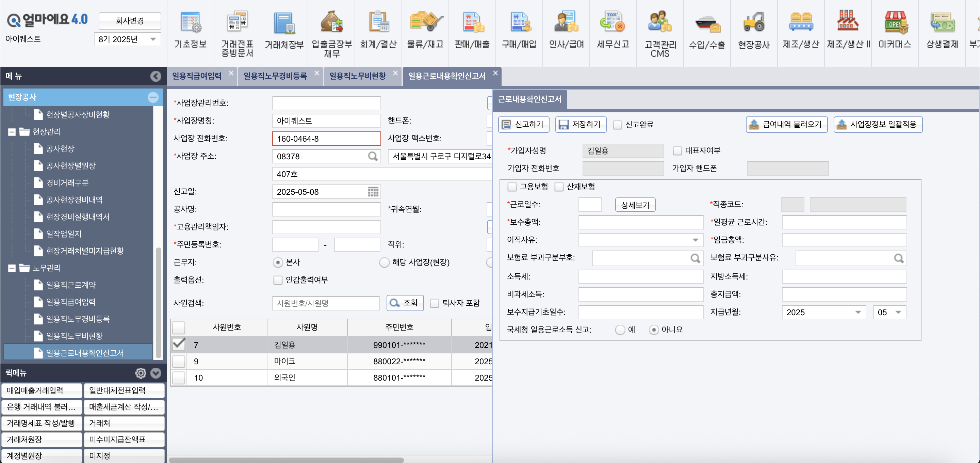Collapse the 노무관리 tree folder
Screen dimensions: 980x463
point(12,268)
